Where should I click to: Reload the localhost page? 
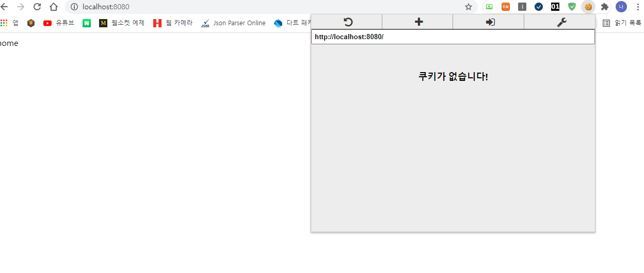pyautogui.click(x=37, y=7)
